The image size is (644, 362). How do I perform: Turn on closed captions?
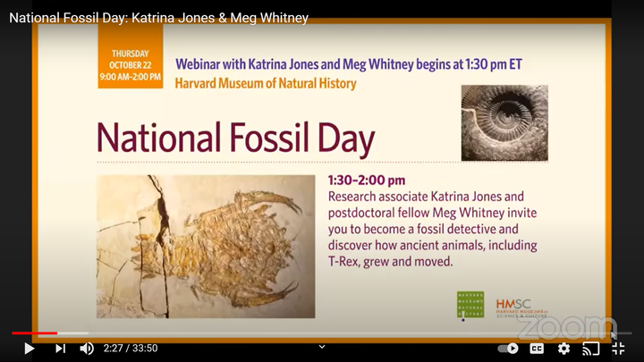pyautogui.click(x=537, y=349)
